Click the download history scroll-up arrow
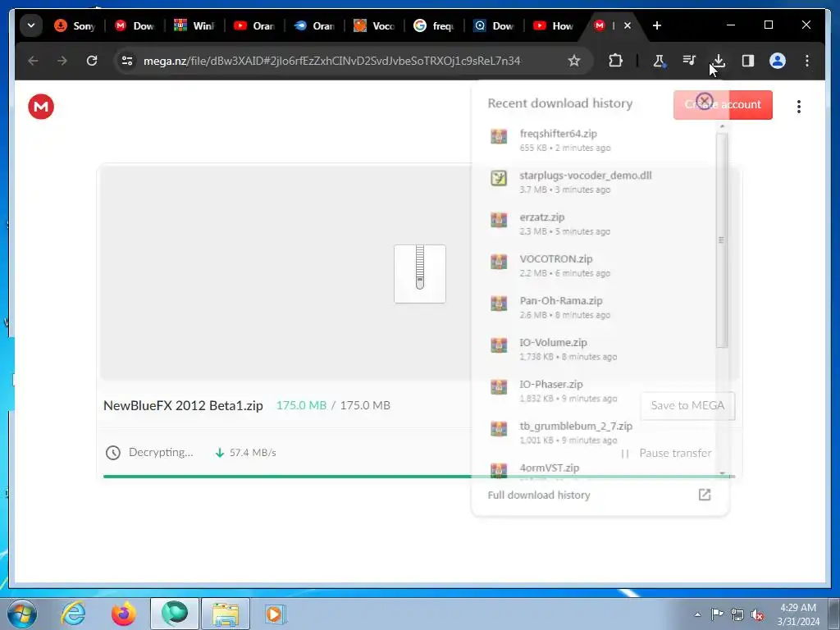The height and width of the screenshot is (630, 840). pos(722,126)
